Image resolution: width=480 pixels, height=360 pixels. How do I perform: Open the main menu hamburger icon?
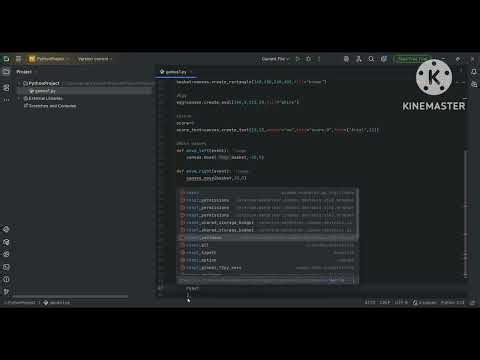tap(18, 59)
